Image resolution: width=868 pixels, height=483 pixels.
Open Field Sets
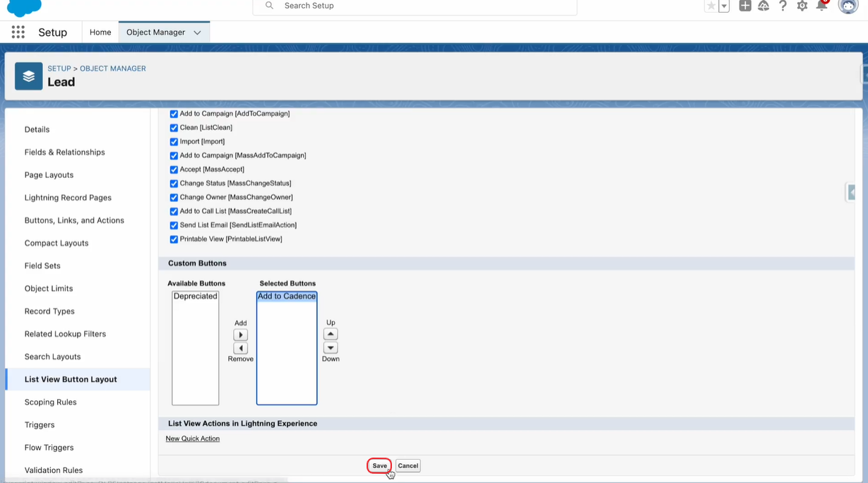(42, 266)
